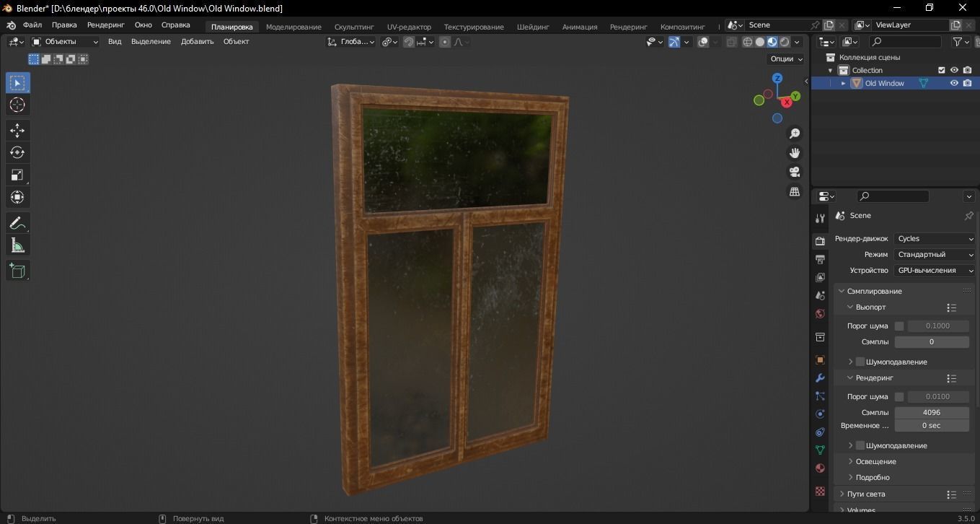Switch to Шейдинг workspace tab

coord(533,27)
